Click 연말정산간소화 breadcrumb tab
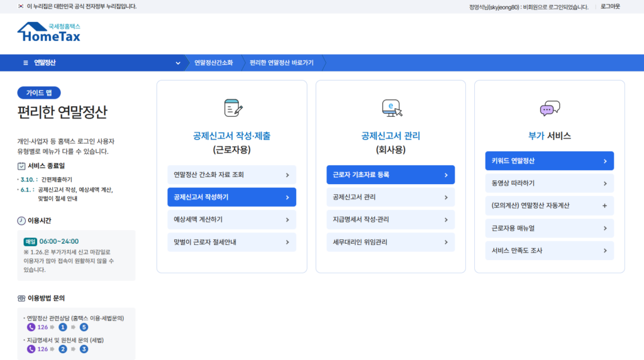 click(213, 63)
